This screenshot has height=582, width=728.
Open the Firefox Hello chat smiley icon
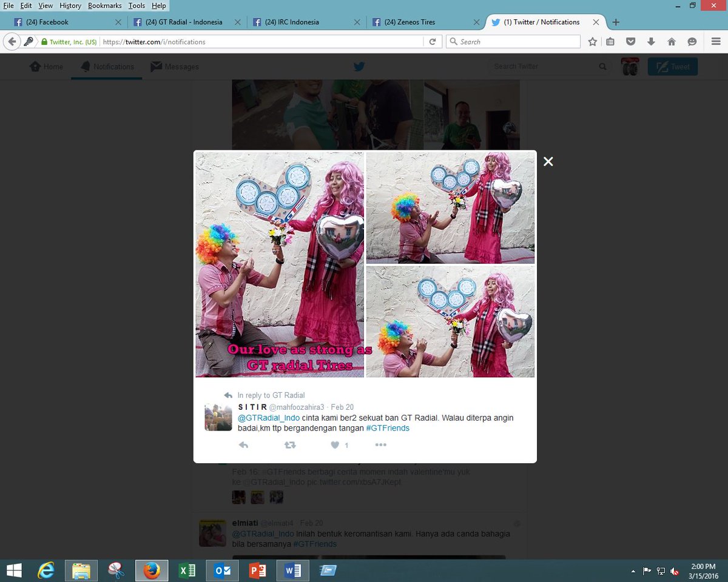click(692, 42)
